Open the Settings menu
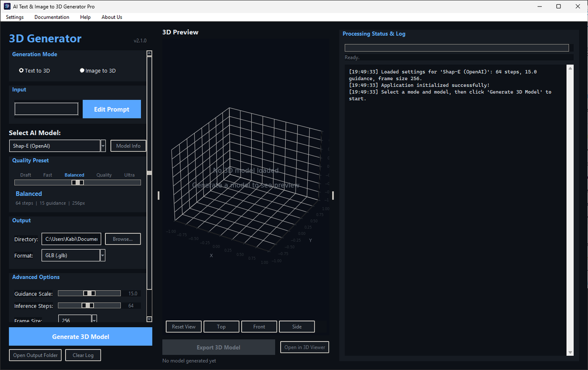This screenshot has height=370, width=588. pos(15,17)
